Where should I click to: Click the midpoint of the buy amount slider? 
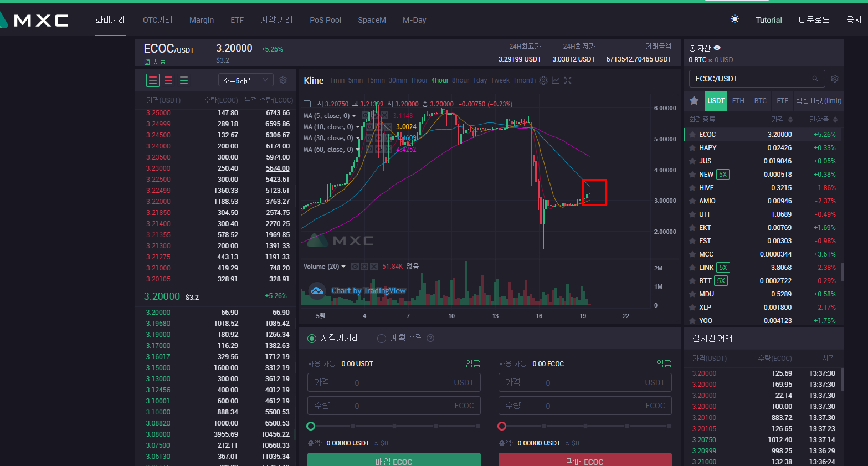tap(394, 426)
